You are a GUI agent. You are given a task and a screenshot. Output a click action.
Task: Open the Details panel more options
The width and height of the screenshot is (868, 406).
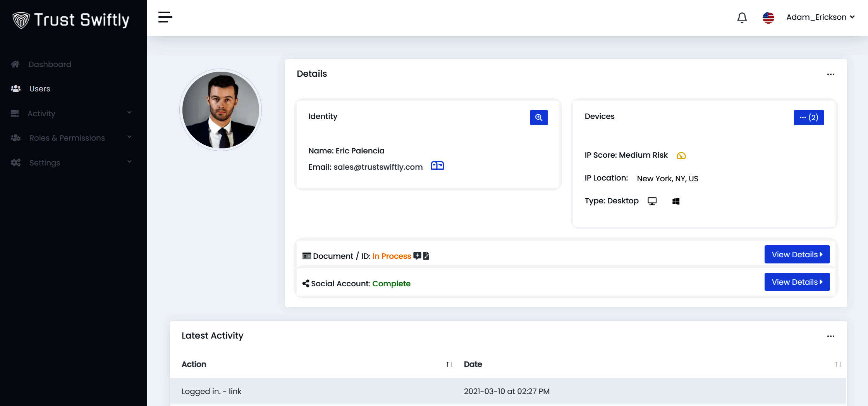click(x=830, y=74)
